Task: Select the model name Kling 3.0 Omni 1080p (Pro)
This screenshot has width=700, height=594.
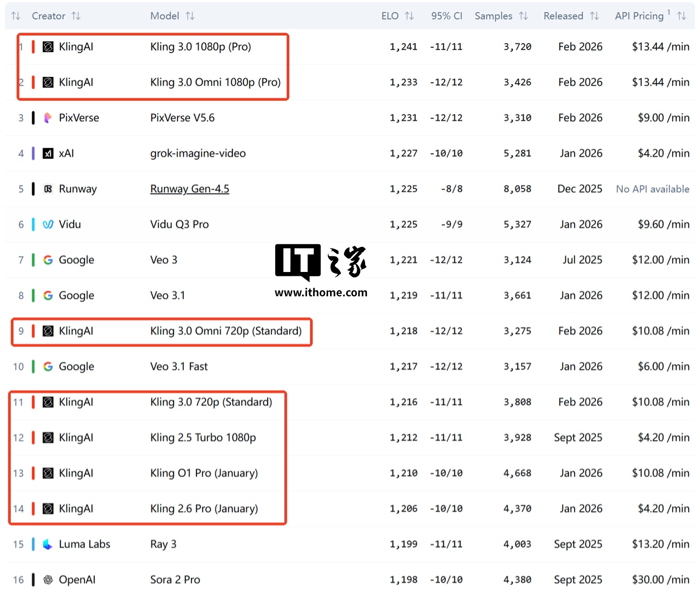Action: click(x=215, y=82)
